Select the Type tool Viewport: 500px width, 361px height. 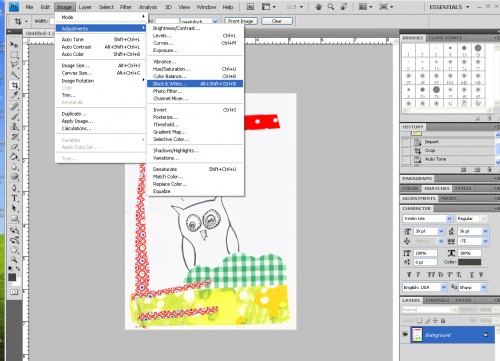14,198
